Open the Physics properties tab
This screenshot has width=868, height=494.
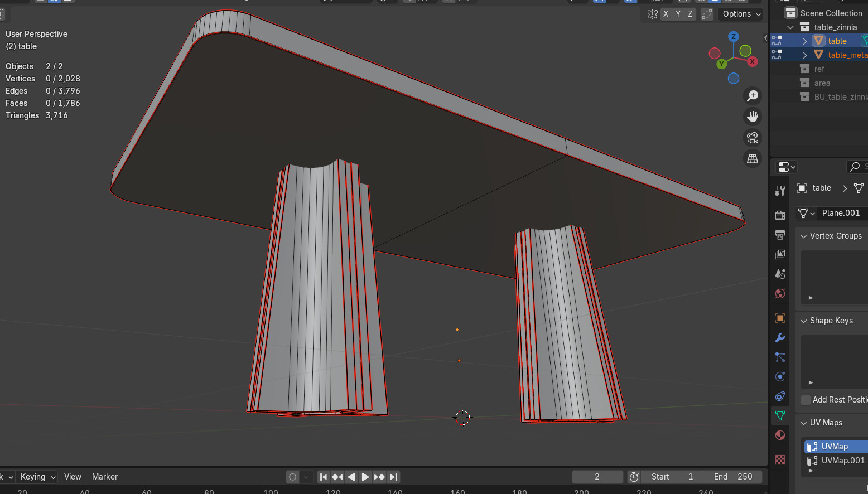pos(780,377)
